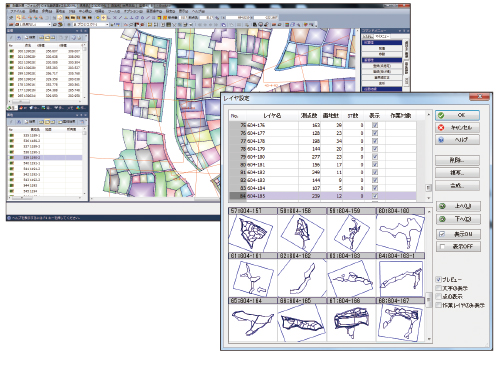Open help via the ヘルプ dialog button
This screenshot has width=500, height=390.
pos(457,140)
